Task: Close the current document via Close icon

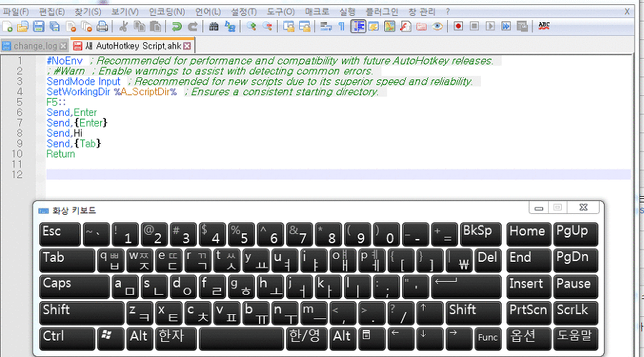Action: [71, 26]
